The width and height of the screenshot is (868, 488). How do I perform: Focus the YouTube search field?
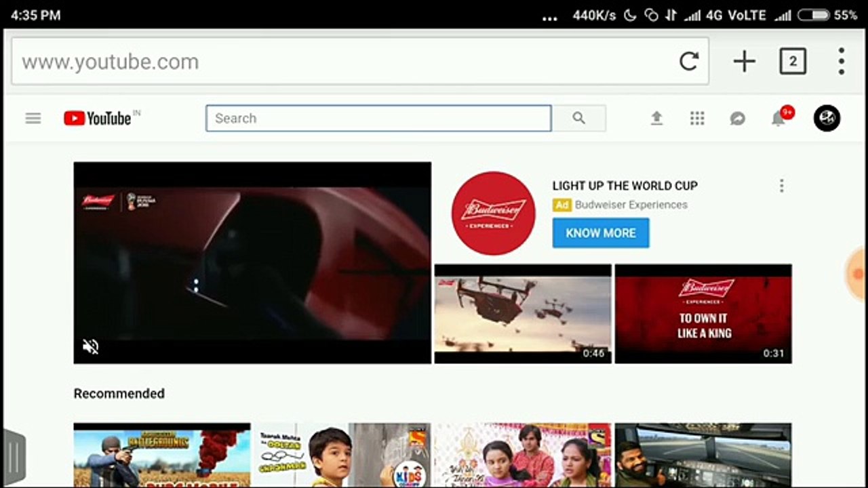(378, 118)
